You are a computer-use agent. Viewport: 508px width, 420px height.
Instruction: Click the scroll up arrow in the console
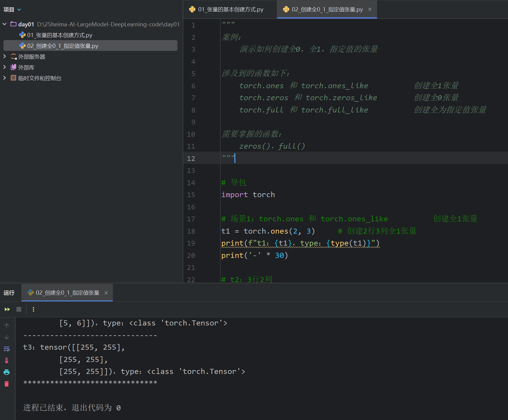(7, 325)
